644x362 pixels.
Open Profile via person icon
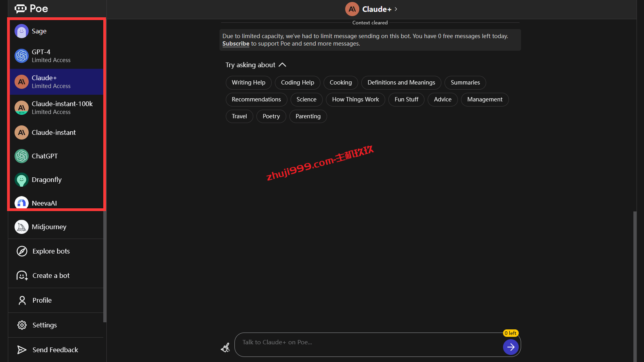pos(22,300)
